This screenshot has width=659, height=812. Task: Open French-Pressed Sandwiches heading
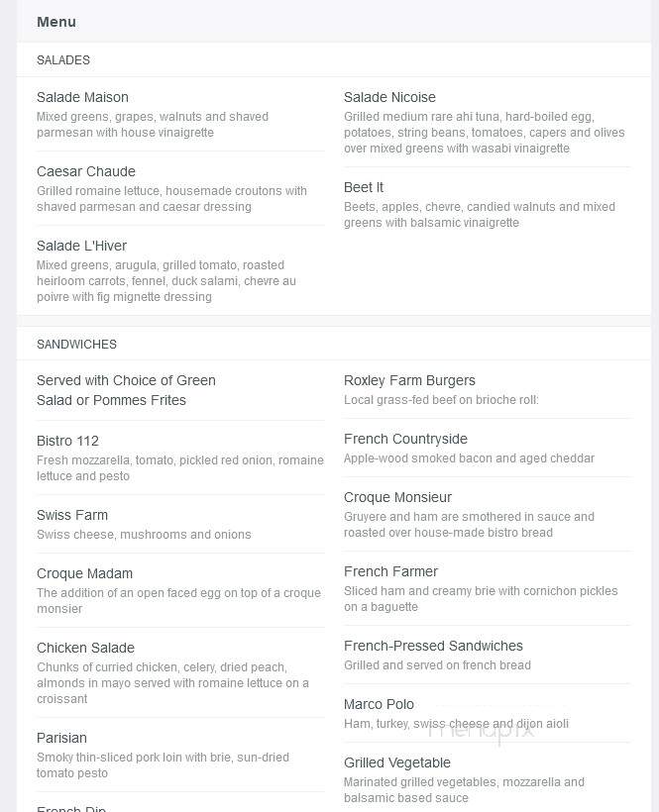[434, 646]
